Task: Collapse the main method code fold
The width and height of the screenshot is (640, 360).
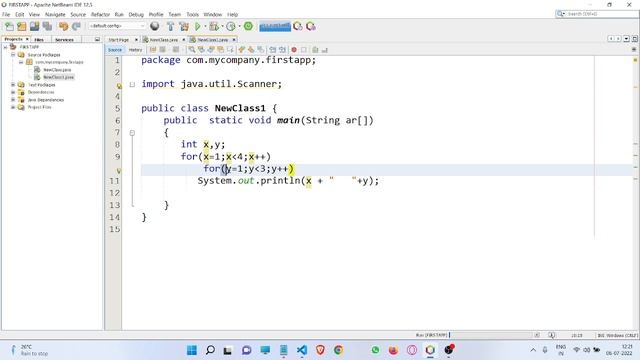Action: point(132,133)
